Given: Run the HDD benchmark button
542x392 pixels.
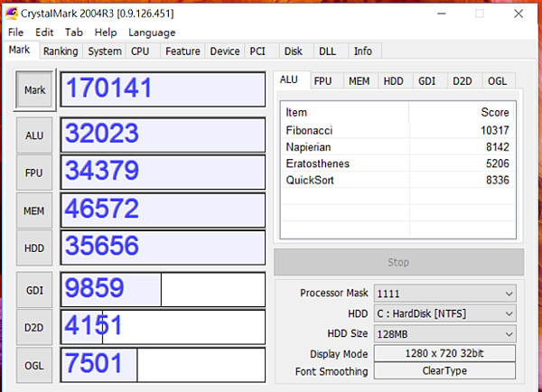Looking at the screenshot, I should coord(34,248).
